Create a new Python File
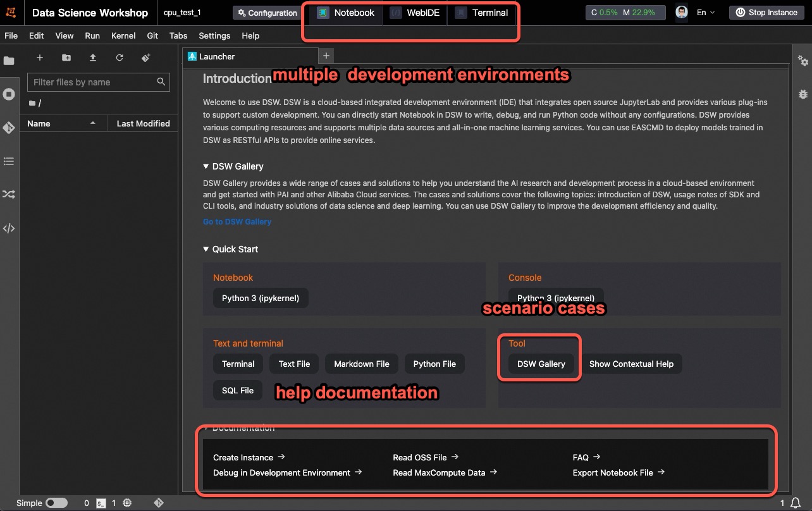The width and height of the screenshot is (812, 511). pos(434,364)
